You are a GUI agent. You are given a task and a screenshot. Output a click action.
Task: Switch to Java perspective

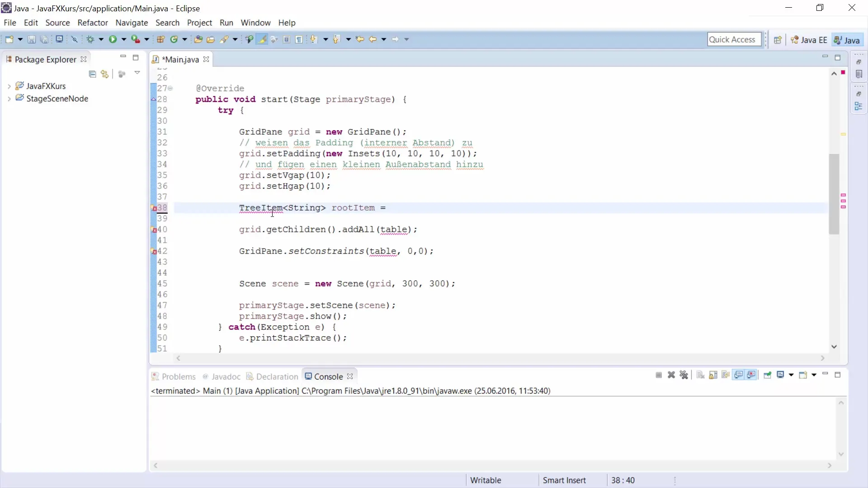click(x=847, y=40)
